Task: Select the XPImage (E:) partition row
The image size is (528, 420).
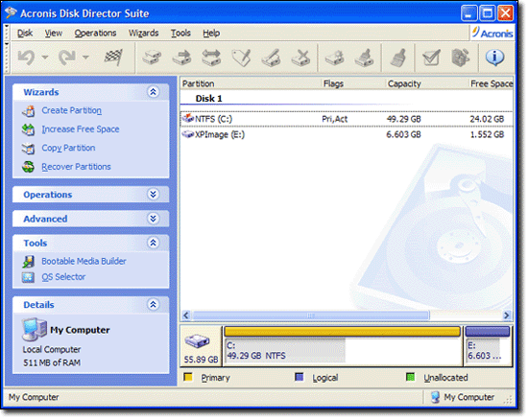Action: (x=347, y=135)
